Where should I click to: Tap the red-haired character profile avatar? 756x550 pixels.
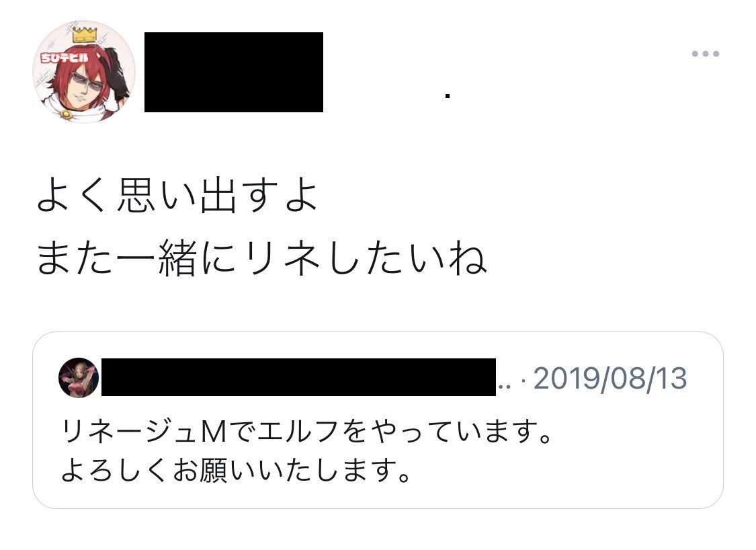(84, 71)
